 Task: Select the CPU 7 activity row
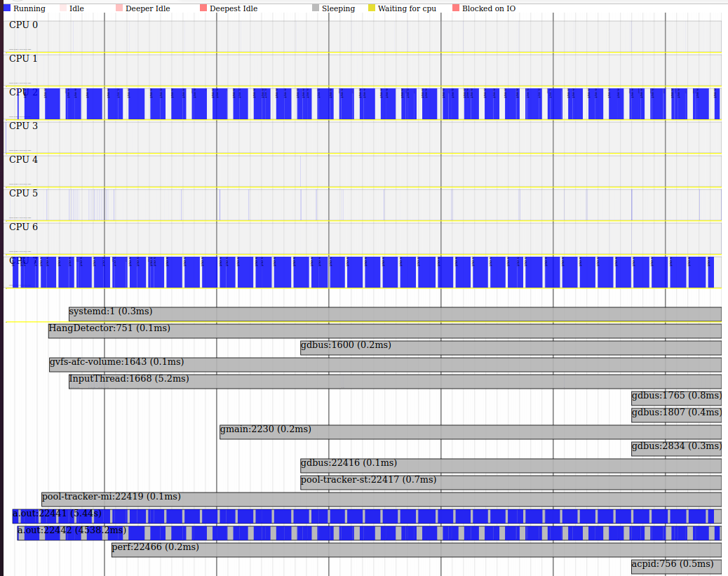click(x=365, y=272)
